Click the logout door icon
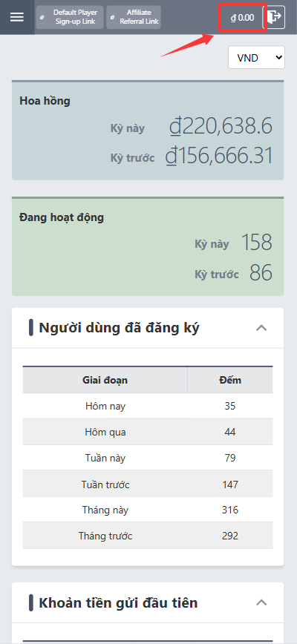The image size is (297, 644). (274, 17)
